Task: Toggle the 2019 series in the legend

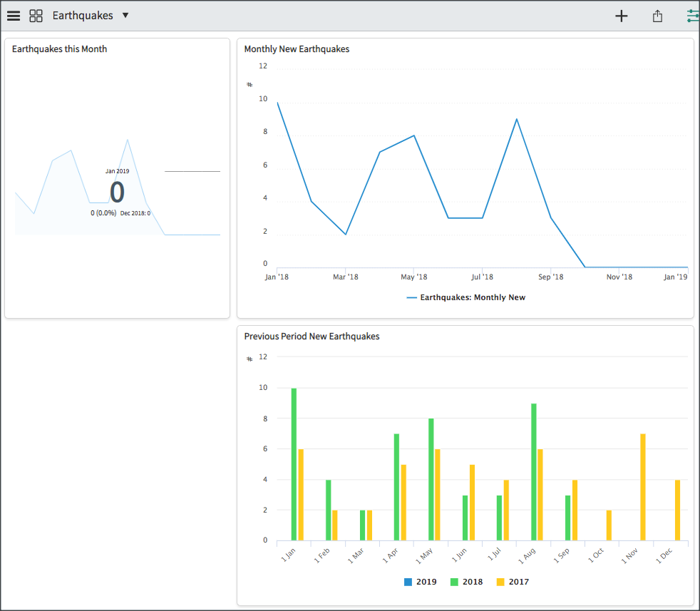Action: [x=421, y=582]
